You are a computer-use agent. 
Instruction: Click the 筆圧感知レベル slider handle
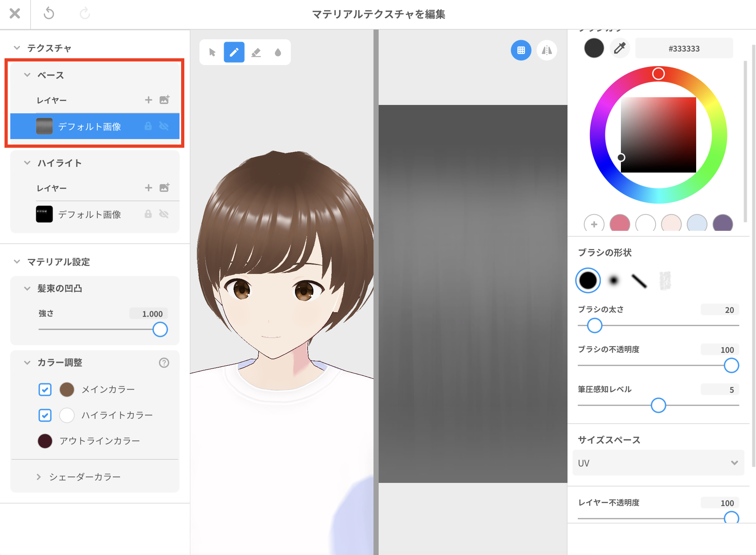tap(658, 405)
